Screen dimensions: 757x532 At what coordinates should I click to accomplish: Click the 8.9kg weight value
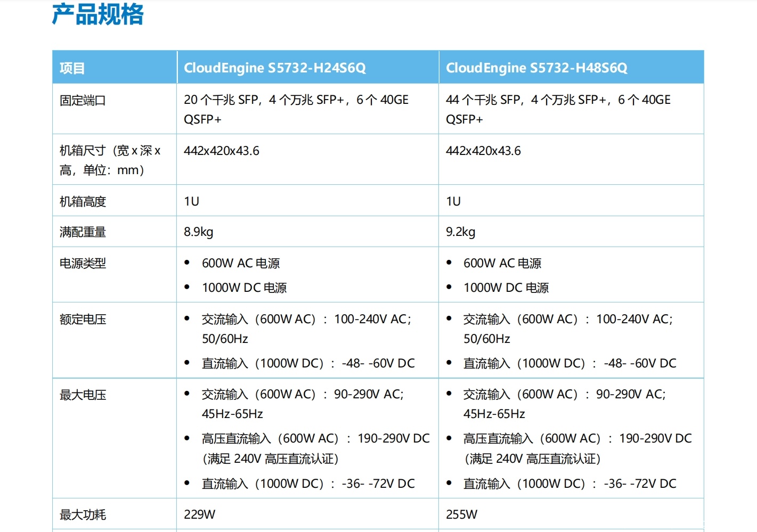point(198,232)
